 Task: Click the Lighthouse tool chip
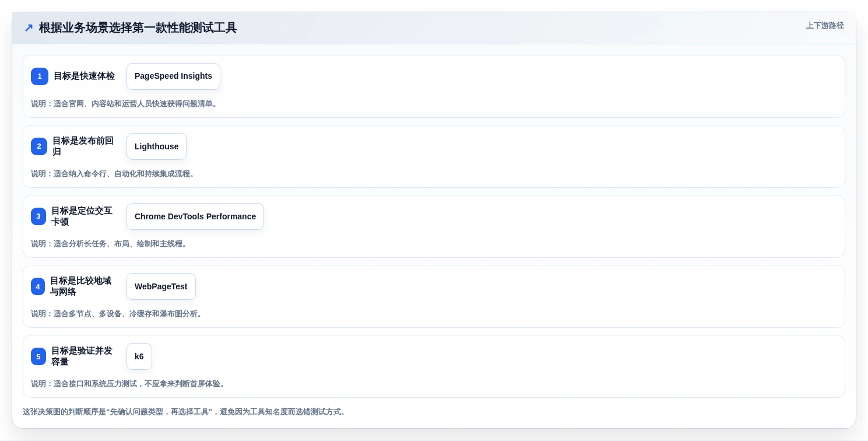(x=156, y=146)
